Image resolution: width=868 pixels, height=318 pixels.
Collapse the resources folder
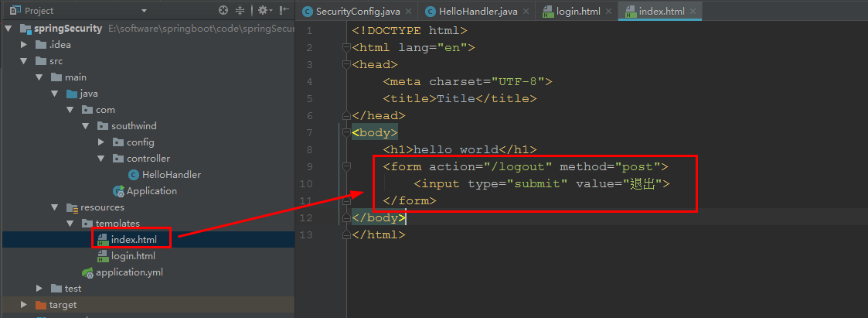(x=55, y=207)
